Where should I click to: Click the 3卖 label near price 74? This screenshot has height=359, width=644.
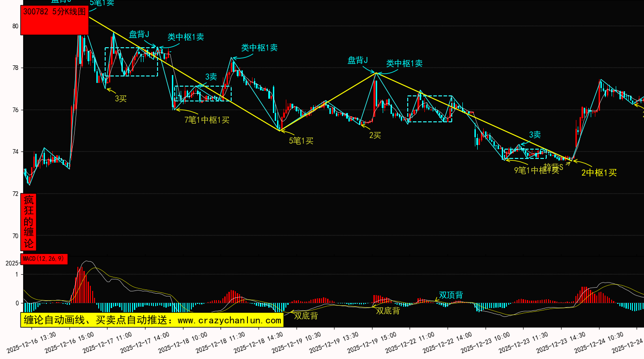click(x=535, y=135)
